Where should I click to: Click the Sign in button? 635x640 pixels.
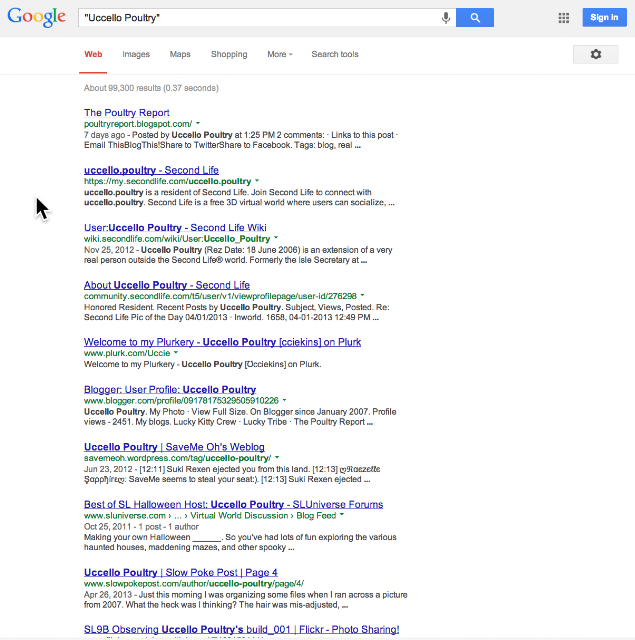click(604, 18)
